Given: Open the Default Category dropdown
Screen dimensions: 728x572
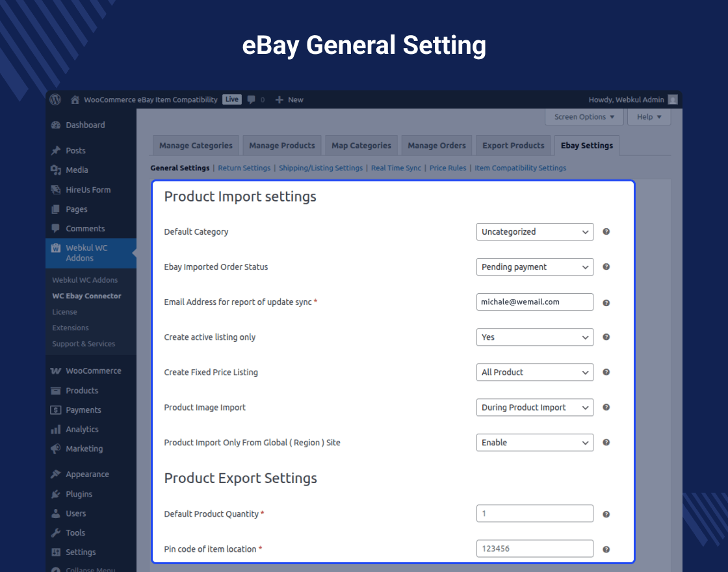Looking at the screenshot, I should pos(534,231).
